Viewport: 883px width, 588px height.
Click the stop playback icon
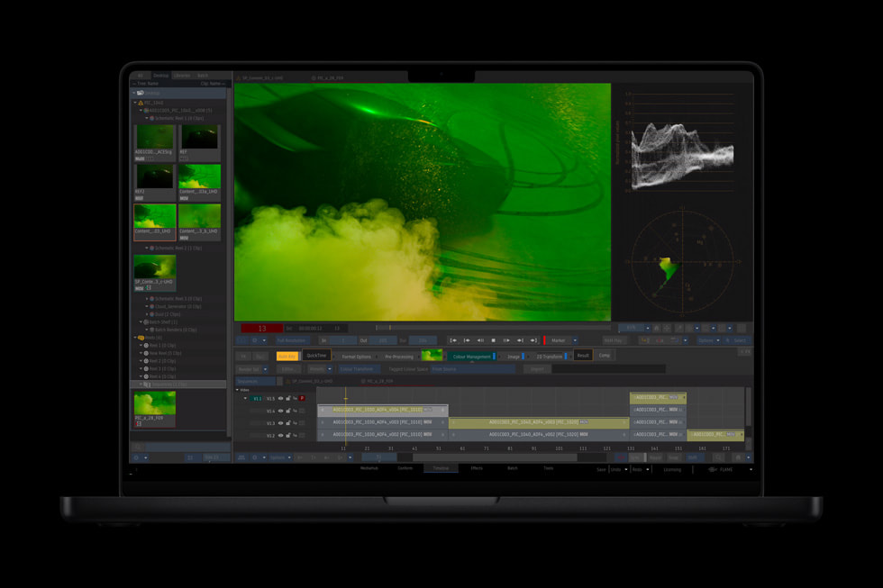tap(494, 340)
